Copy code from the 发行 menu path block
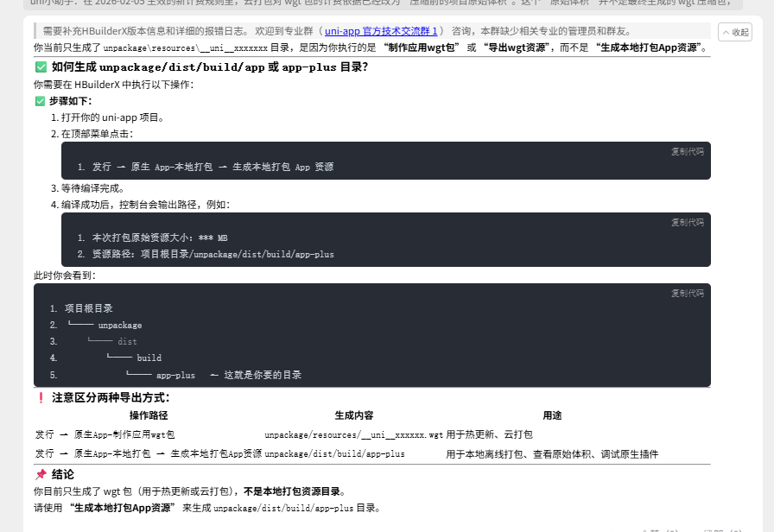Viewport: 774px width, 532px height. tap(687, 151)
